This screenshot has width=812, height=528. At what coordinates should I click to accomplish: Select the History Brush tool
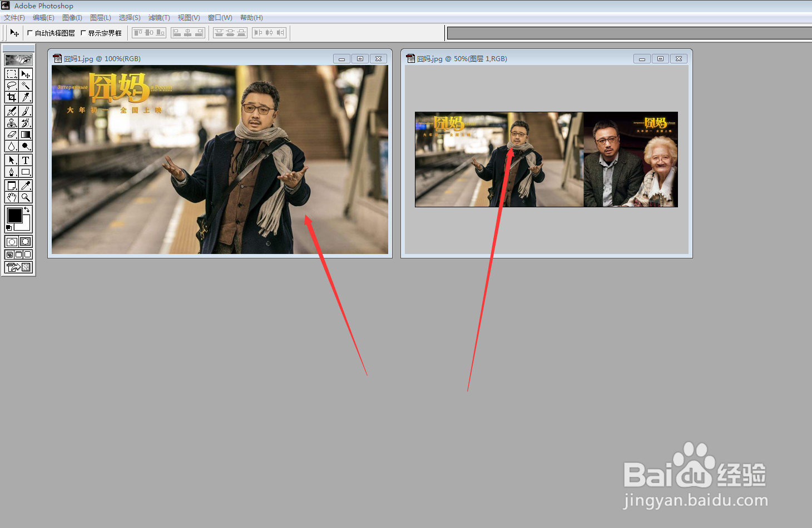[26, 123]
